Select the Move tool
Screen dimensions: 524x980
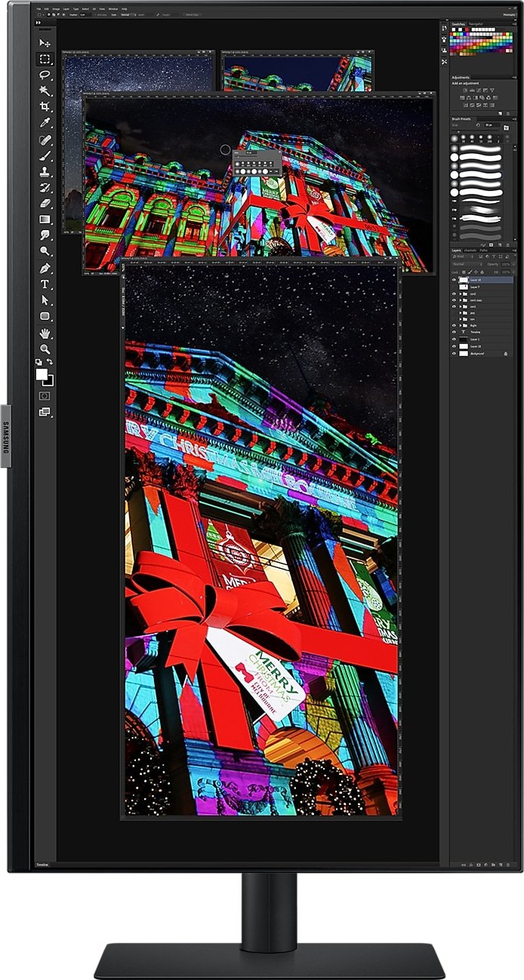coord(45,43)
